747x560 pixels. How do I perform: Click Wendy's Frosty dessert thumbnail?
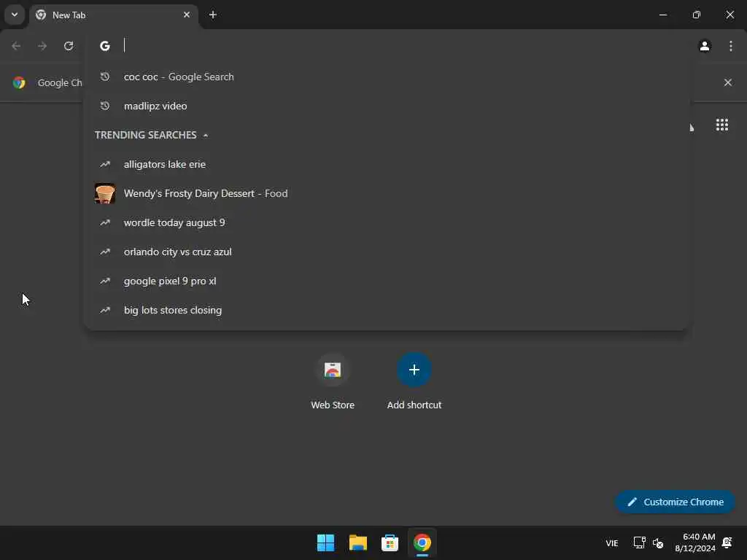click(x=105, y=193)
